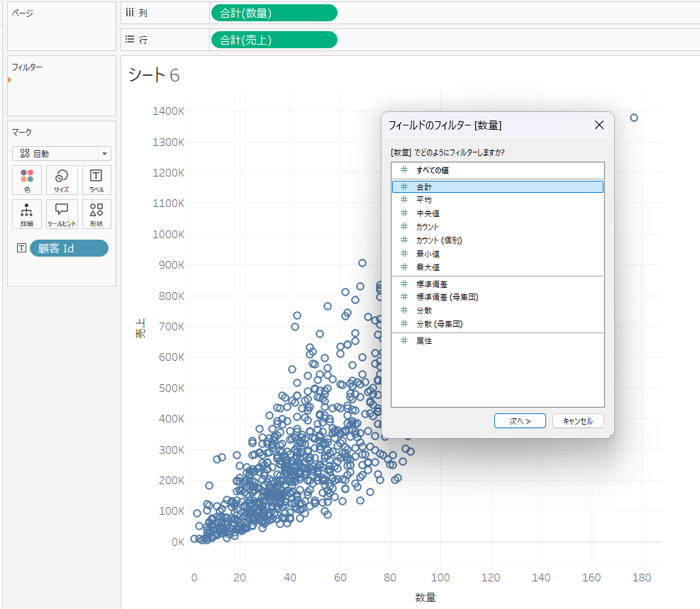Screen dimensions: 700x609
Task: Click the 数量 axis title
Action: click(x=425, y=597)
